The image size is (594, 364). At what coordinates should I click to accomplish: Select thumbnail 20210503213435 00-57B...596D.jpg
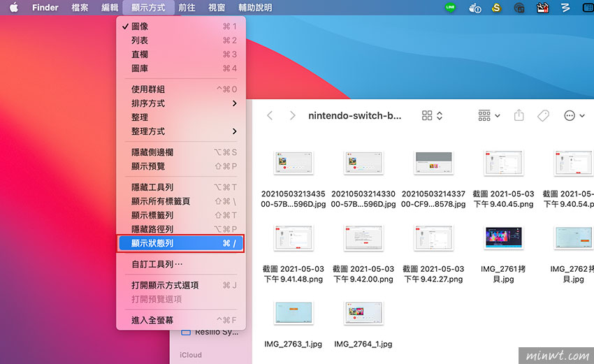[x=294, y=163]
